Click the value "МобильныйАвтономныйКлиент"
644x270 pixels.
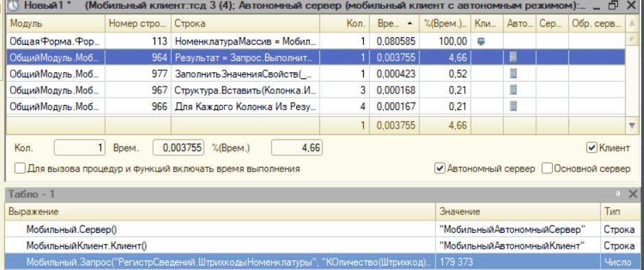point(511,246)
